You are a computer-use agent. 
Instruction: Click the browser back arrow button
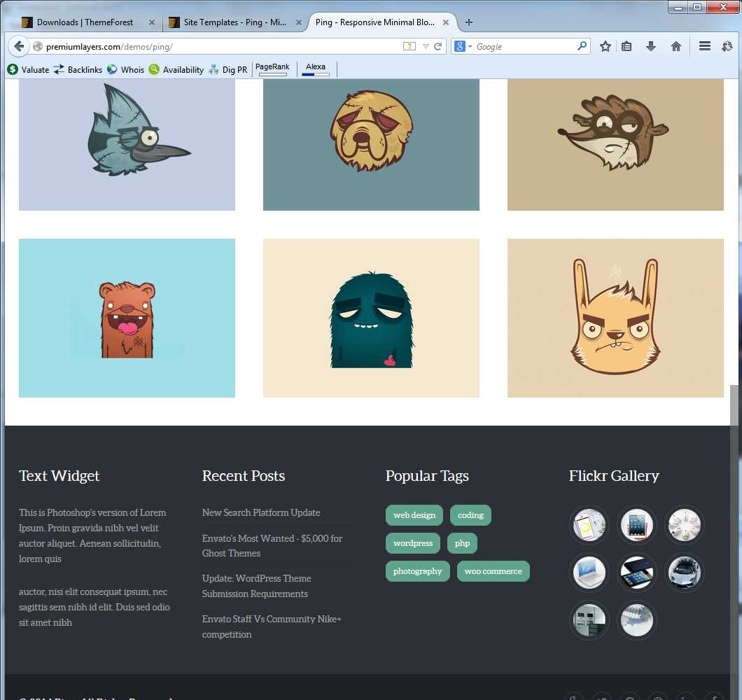(18, 46)
